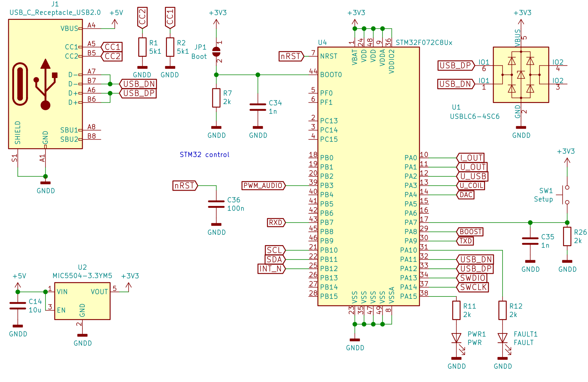588x382 pixels.
Task: Select the U_OUT label at PA1
Action: pyautogui.click(x=472, y=167)
